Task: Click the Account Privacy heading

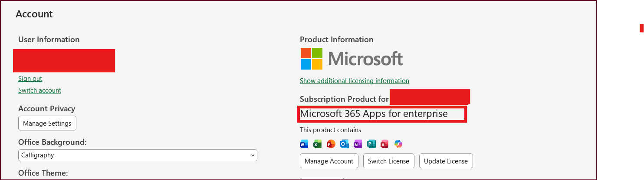Action: (x=47, y=109)
